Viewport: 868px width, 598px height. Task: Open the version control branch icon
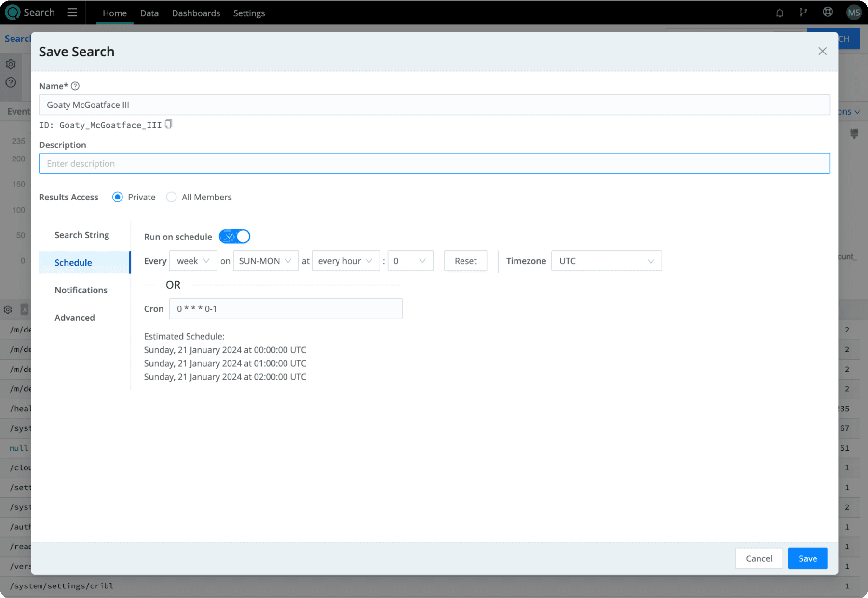click(803, 13)
